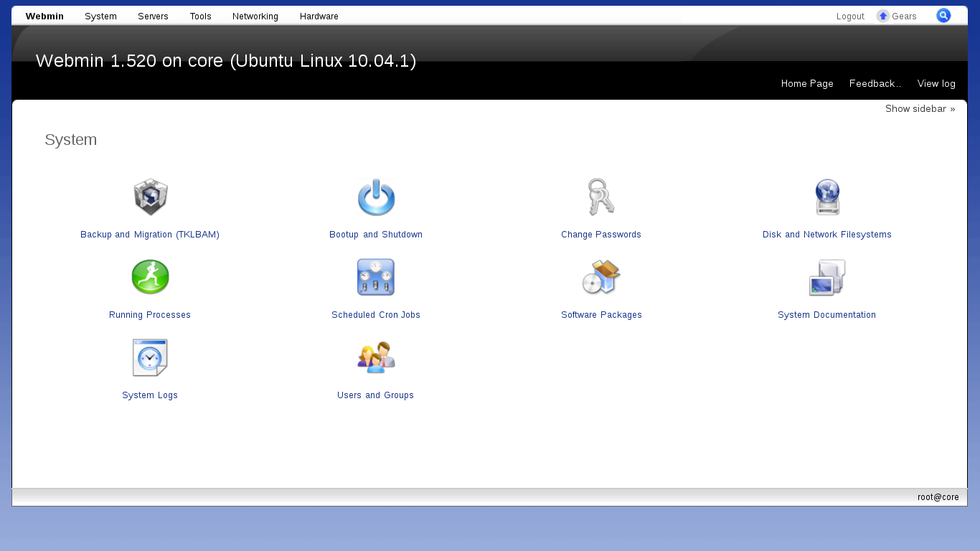Click the Scheduled Cron Jobs clocks icon

(x=376, y=277)
